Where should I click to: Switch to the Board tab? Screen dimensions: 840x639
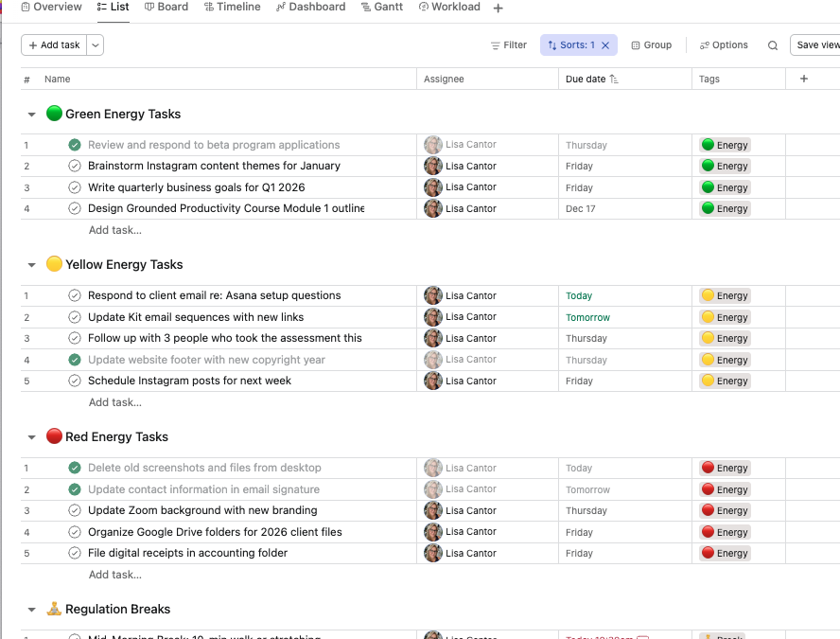[166, 8]
